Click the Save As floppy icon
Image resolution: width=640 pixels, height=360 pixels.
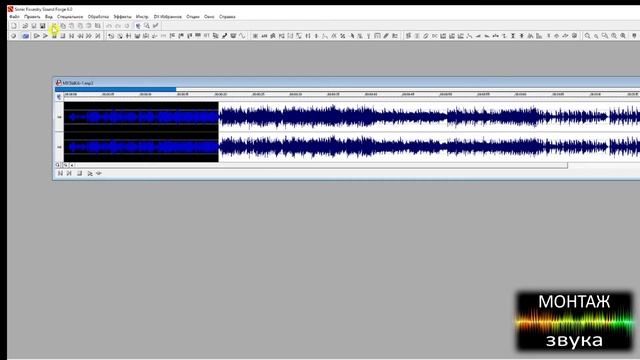42,26
